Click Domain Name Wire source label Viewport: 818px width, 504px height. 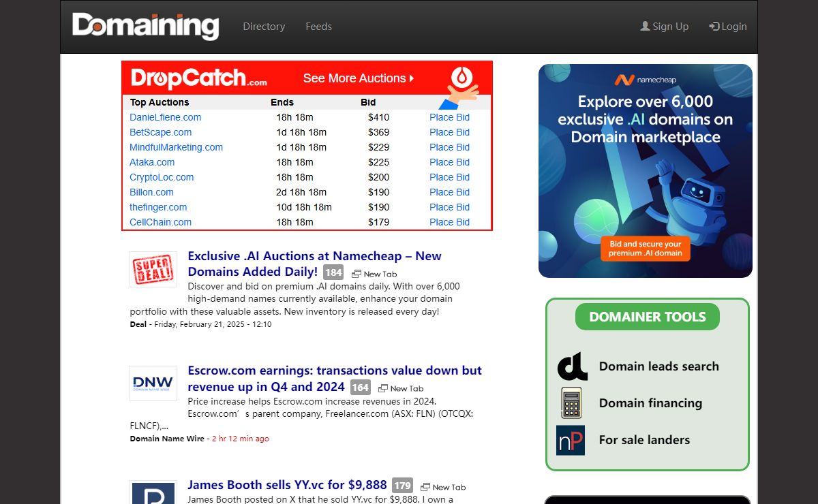pos(167,439)
